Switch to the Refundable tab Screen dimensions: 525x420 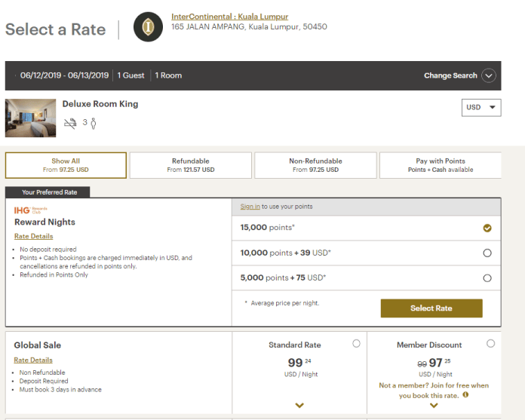(191, 165)
